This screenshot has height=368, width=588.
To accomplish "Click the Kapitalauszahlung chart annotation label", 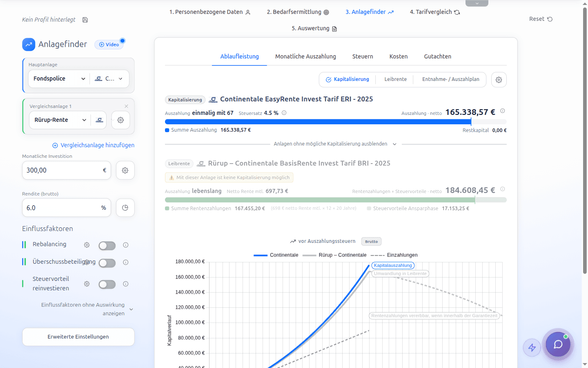I will [x=393, y=266].
